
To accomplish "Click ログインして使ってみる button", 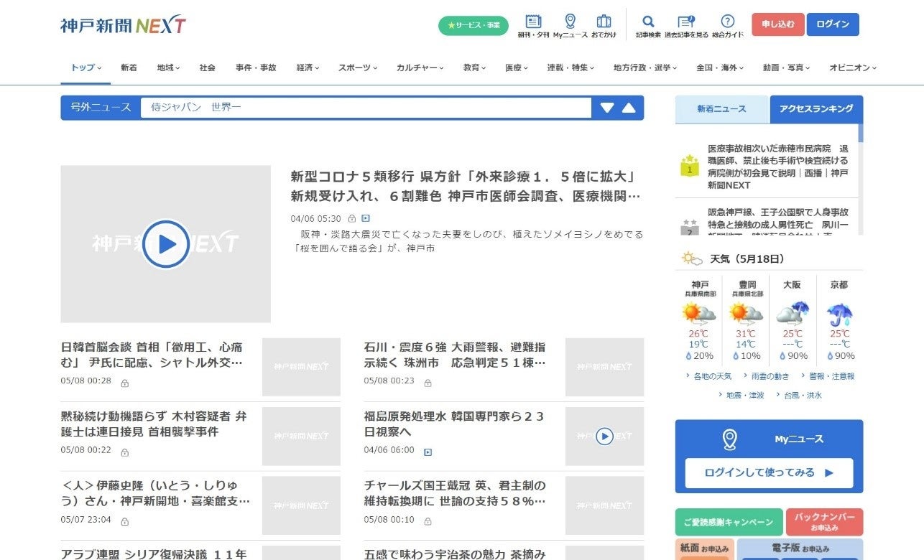I will [769, 473].
